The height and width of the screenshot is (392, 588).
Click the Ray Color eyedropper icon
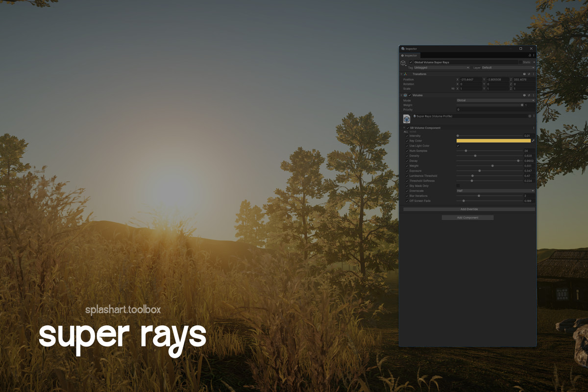(x=533, y=141)
